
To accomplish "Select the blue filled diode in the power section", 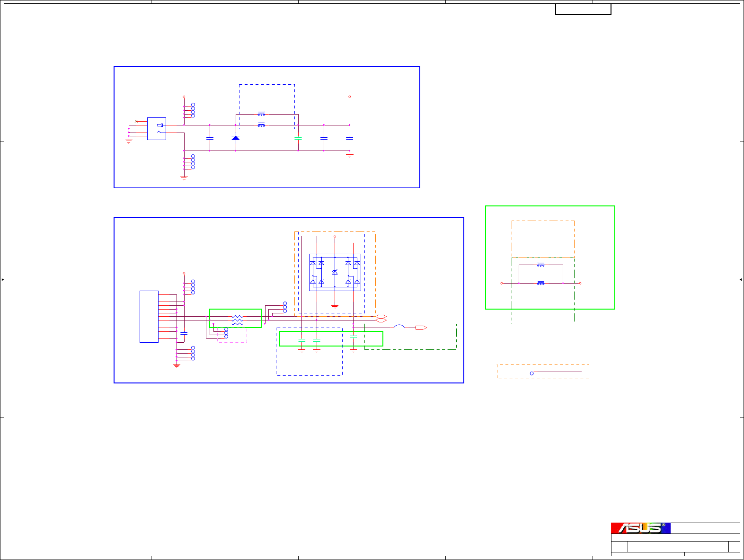I will coord(235,138).
